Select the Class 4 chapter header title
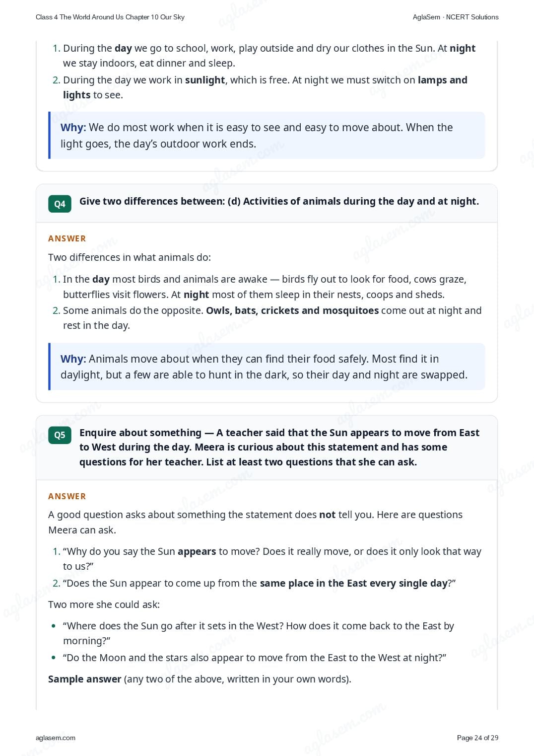 pos(110,17)
